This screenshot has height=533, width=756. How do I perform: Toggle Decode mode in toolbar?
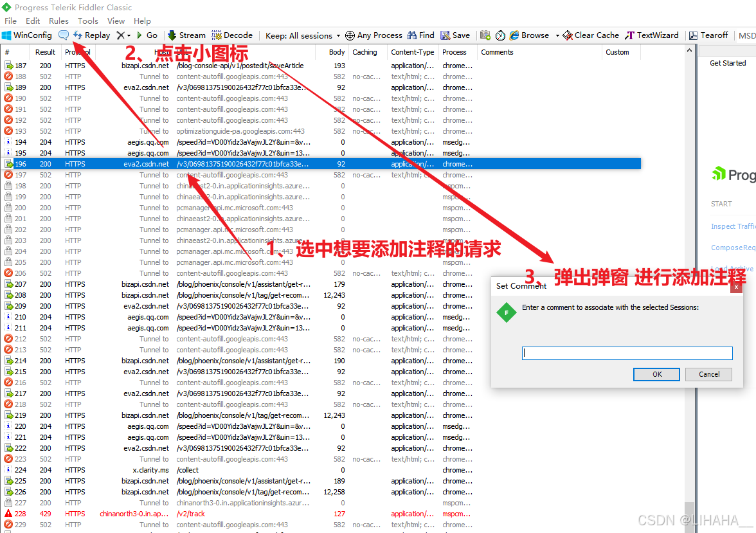coord(232,35)
